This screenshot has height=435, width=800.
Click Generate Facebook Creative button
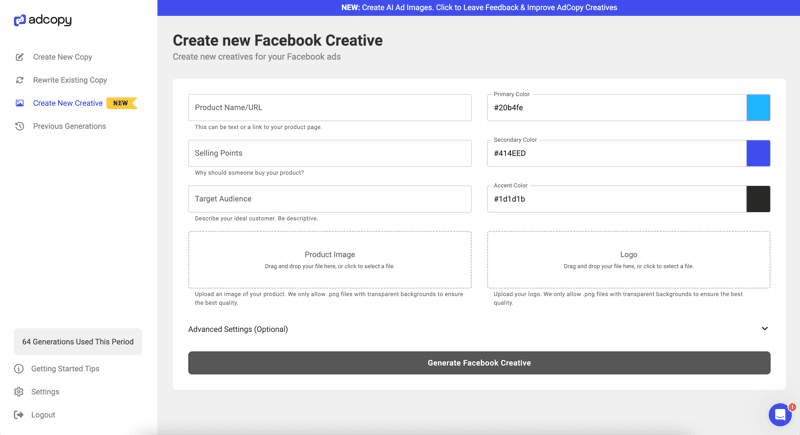pyautogui.click(x=479, y=363)
